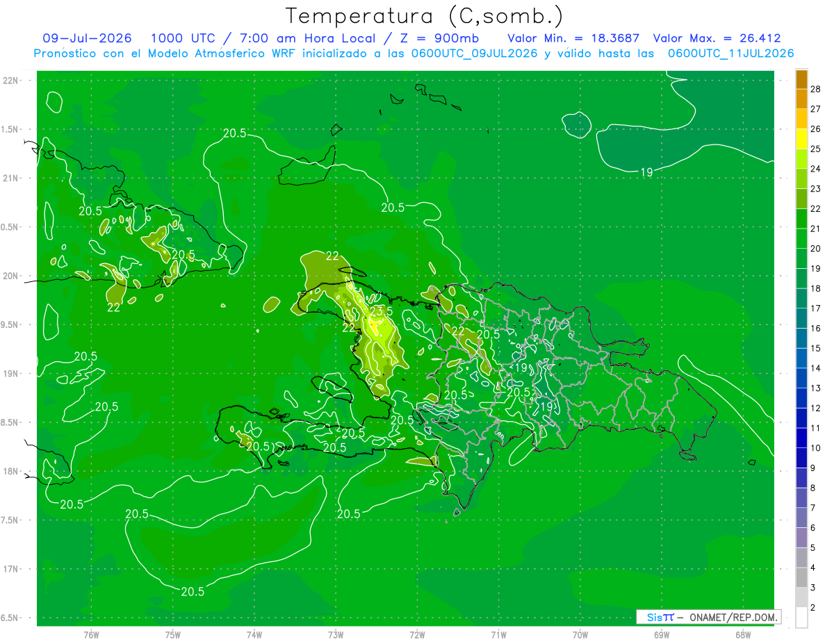Screen dimensions: 834x644
Task: Click the title "Temperatura (C,somb.)"
Action: tap(425, 15)
